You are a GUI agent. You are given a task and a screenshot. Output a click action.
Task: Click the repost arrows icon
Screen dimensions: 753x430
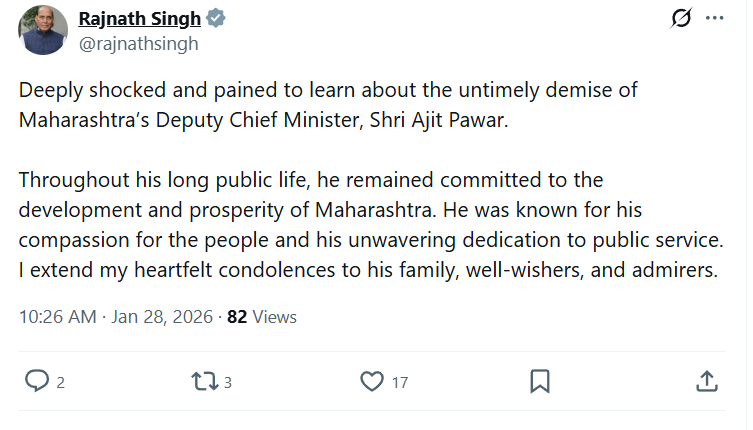click(203, 381)
